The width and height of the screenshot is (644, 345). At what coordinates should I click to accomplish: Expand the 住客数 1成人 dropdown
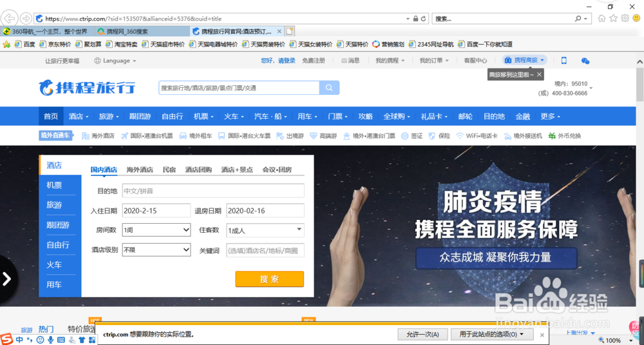(265, 230)
